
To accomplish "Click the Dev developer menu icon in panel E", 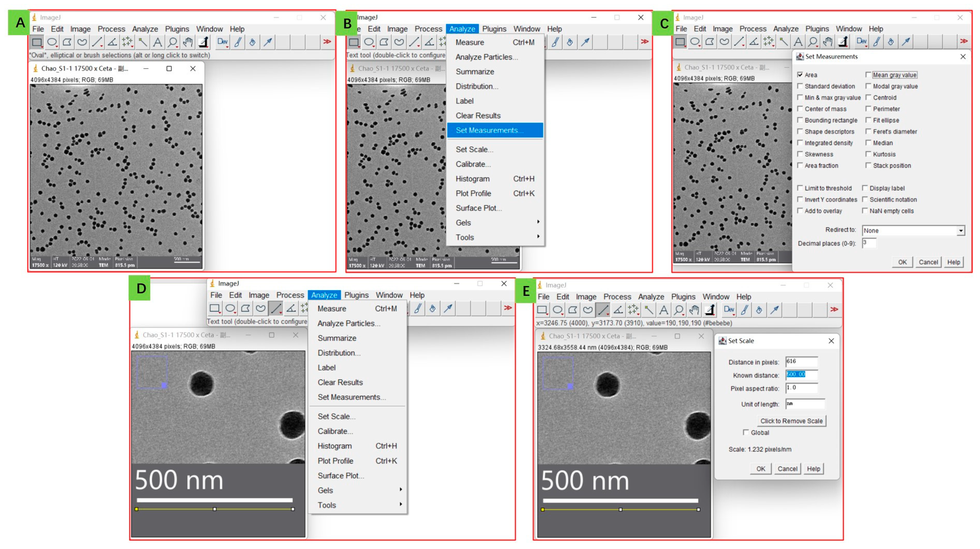I will click(729, 310).
